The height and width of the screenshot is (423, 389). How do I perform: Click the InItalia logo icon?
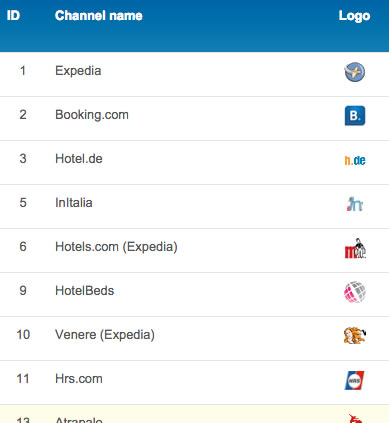click(355, 204)
